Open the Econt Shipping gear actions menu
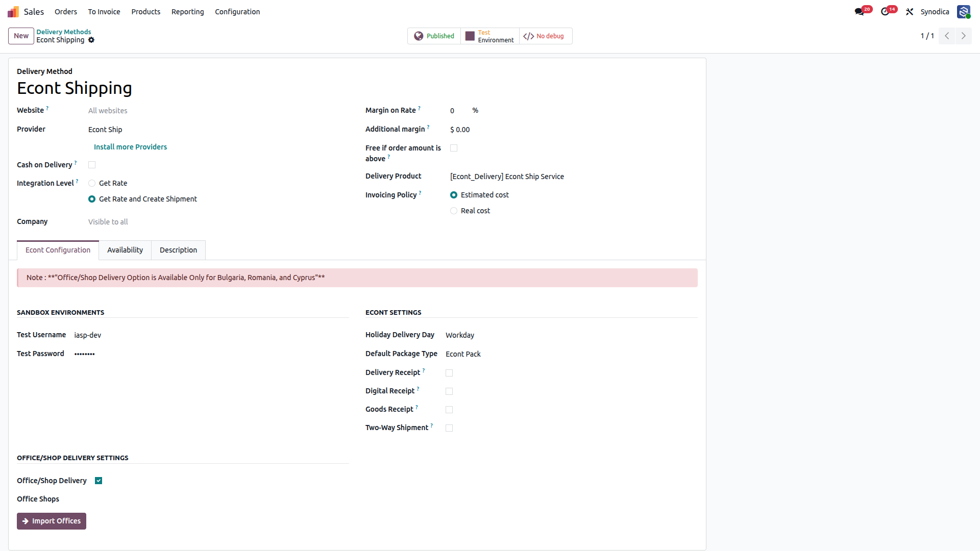980x551 pixels. pyautogui.click(x=91, y=40)
